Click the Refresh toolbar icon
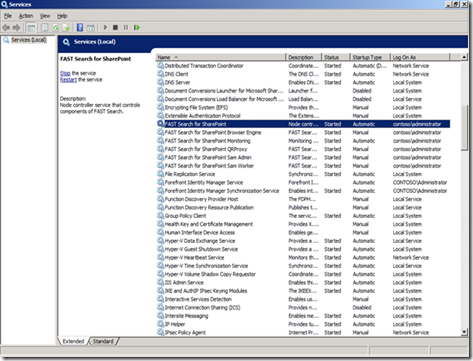 [56, 28]
